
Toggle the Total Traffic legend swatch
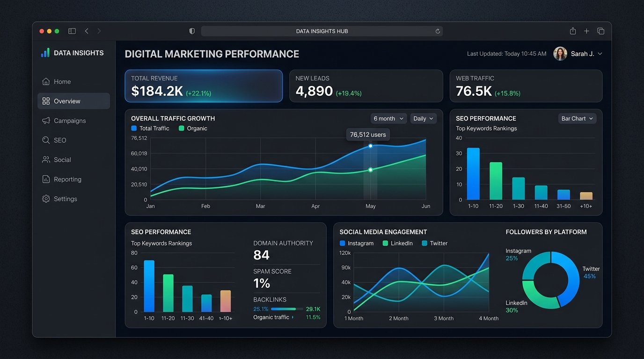click(134, 128)
